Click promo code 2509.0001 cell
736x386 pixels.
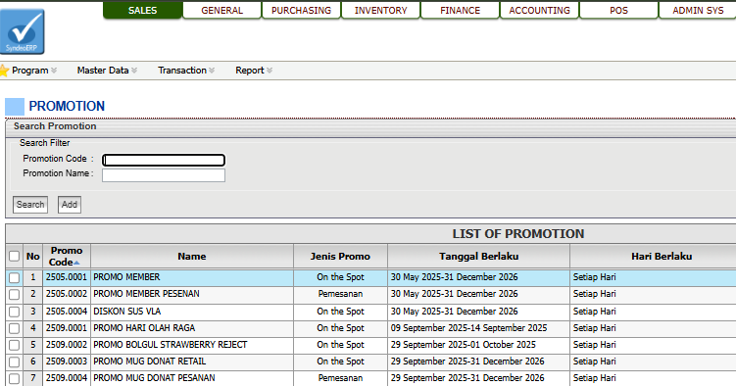point(66,328)
